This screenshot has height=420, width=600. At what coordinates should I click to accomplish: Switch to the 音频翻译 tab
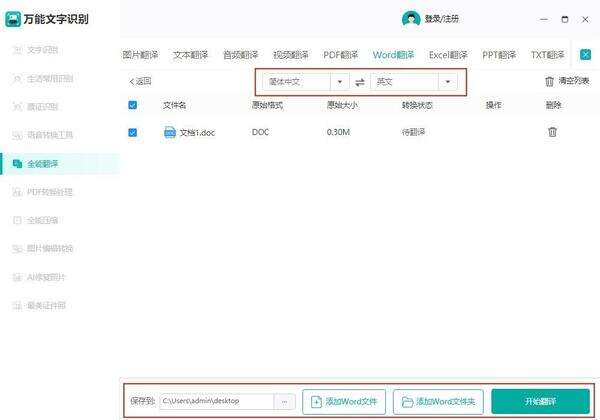(x=241, y=55)
